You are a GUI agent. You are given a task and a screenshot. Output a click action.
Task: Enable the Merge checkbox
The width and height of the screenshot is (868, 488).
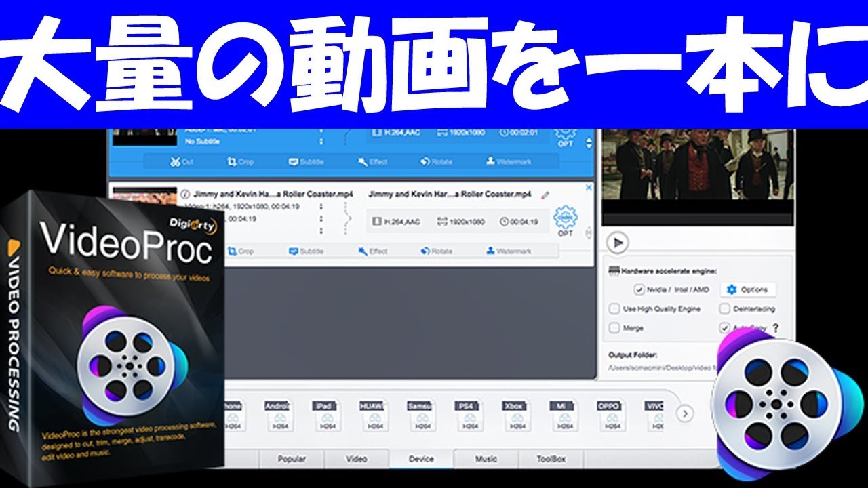coord(614,328)
